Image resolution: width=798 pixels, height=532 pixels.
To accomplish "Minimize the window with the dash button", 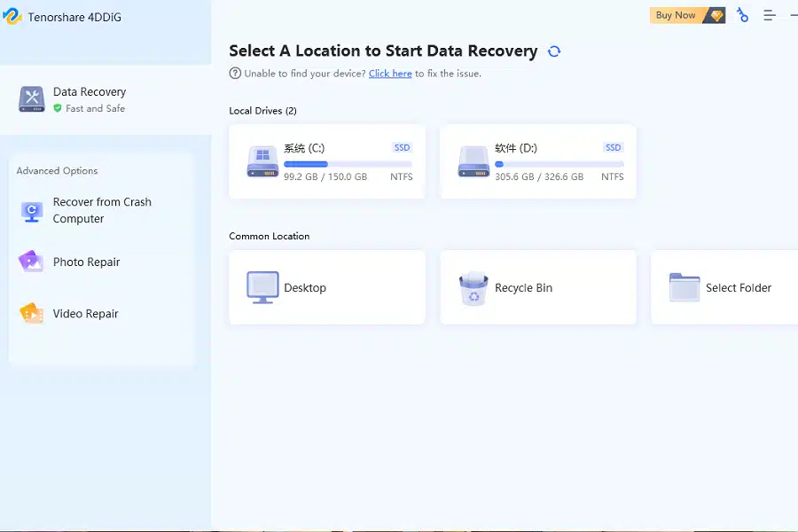I will [794, 15].
